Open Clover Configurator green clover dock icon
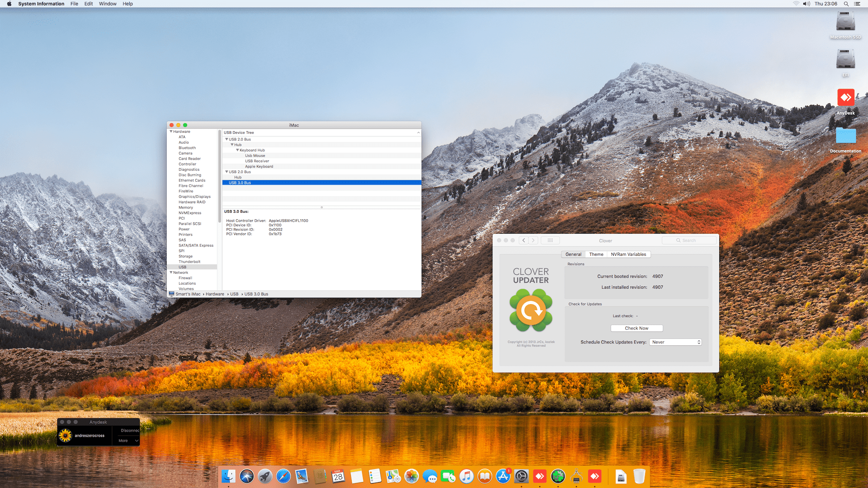The width and height of the screenshot is (868, 488). pos(558,476)
